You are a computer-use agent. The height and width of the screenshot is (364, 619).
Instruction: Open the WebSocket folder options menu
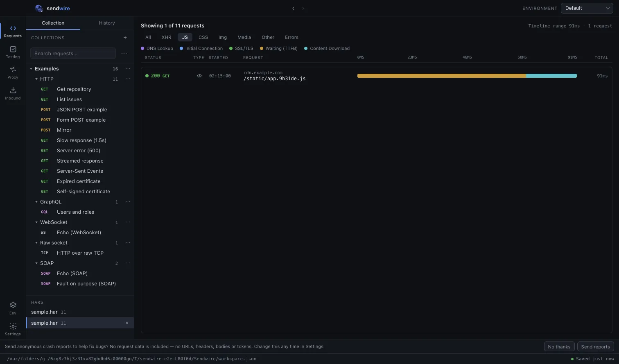(x=128, y=222)
